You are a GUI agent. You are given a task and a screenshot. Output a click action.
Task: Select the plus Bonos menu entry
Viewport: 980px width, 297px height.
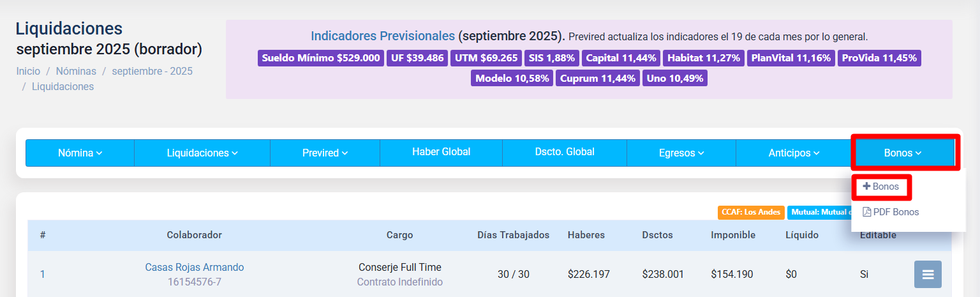(x=881, y=187)
